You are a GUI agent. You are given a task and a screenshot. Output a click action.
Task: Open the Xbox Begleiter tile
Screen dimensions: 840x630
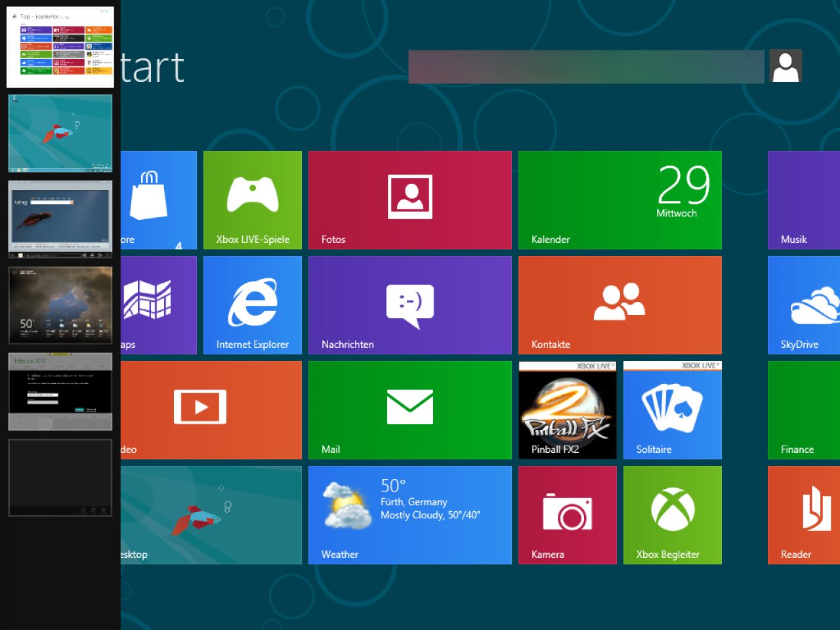point(673,515)
